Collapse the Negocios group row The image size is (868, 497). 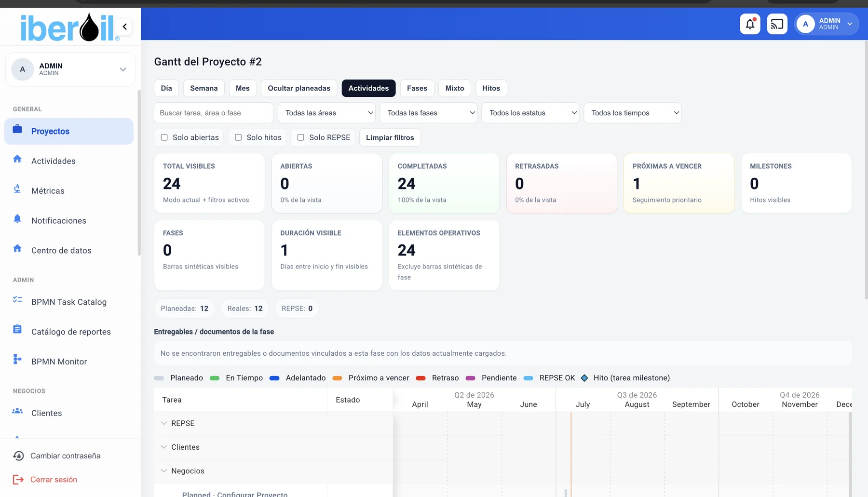click(x=164, y=471)
